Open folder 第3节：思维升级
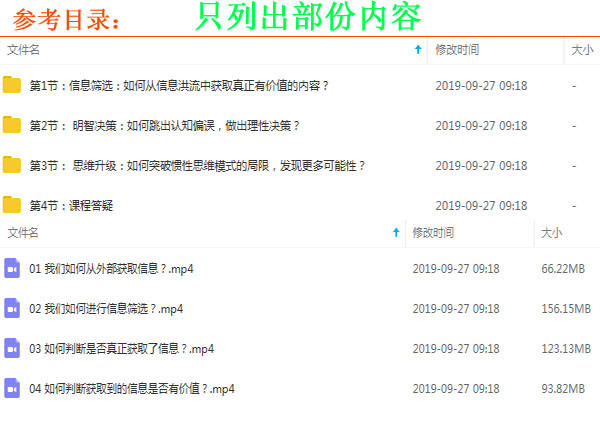This screenshot has width=600, height=425. click(198, 166)
